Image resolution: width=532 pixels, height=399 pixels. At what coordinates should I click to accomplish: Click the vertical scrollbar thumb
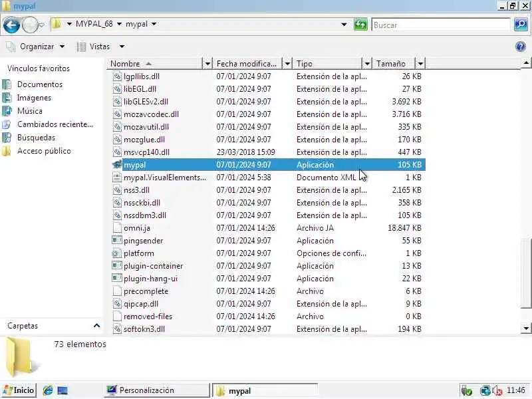pos(525,274)
